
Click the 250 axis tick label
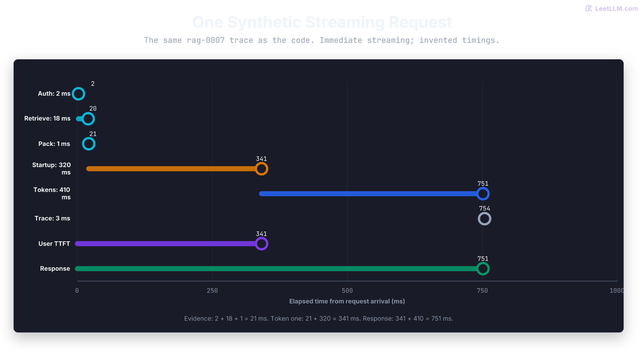tap(212, 291)
